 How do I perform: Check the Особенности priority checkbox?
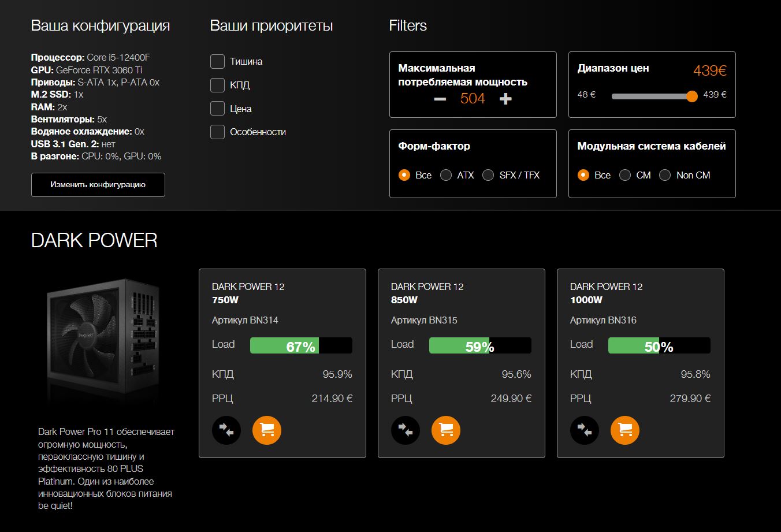pos(217,132)
